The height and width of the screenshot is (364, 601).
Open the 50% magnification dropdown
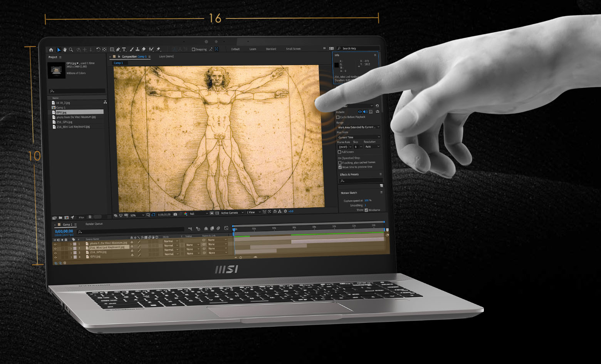(137, 215)
